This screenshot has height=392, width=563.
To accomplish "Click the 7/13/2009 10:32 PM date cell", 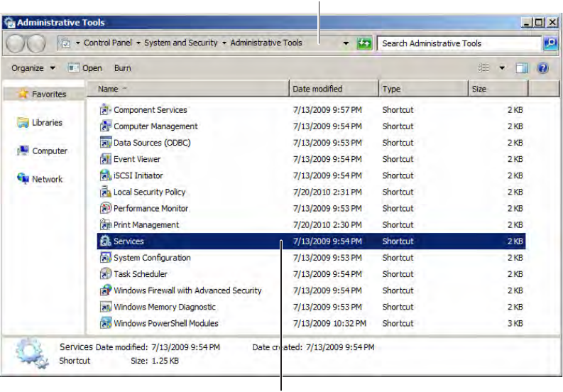I will pos(329,323).
